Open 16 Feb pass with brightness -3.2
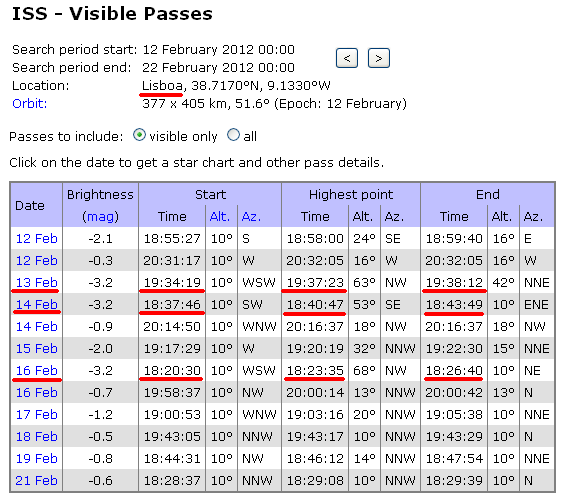Viewport: 563px width, 498px height. 36,371
